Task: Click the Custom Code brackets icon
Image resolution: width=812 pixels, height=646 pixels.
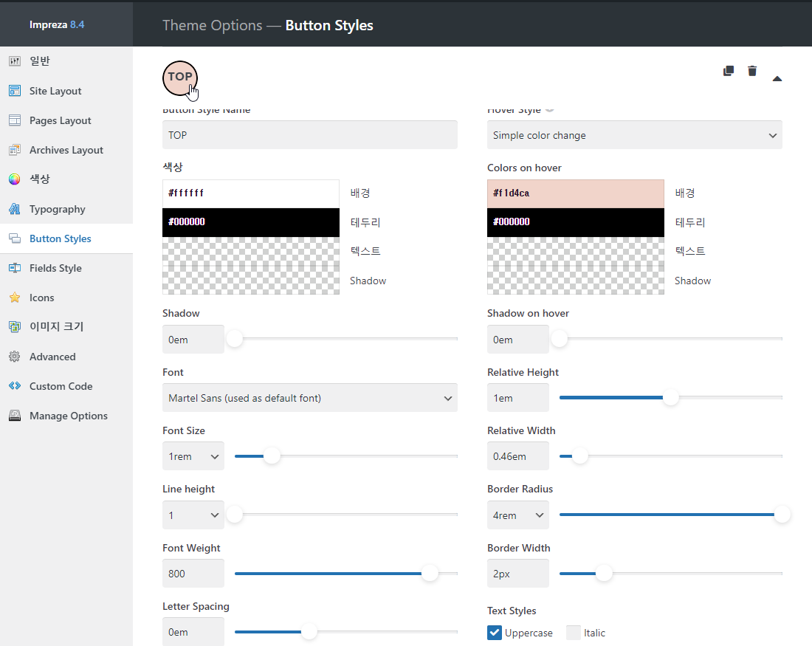Action: coord(15,386)
